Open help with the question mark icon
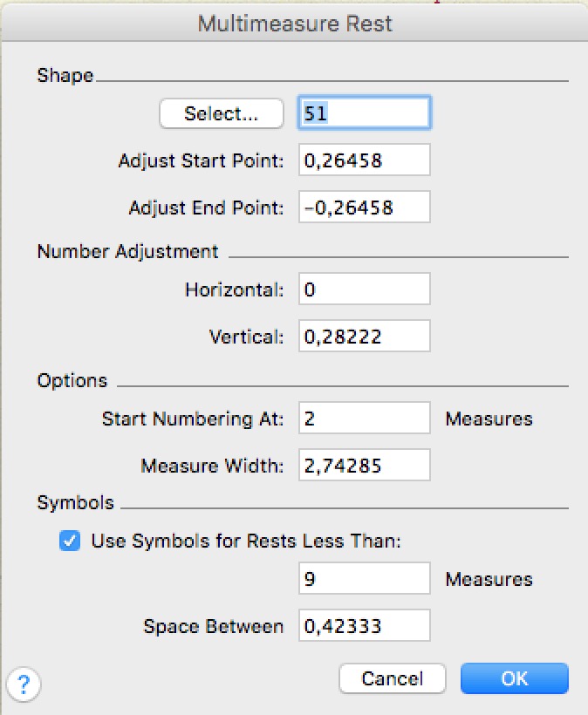 click(x=23, y=681)
